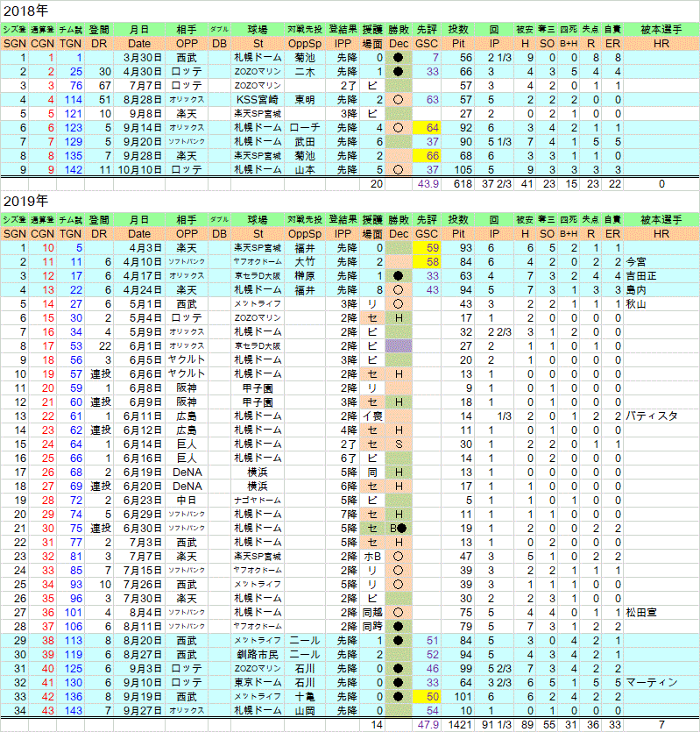Click the 43.9 GSC average cell

(x=427, y=184)
